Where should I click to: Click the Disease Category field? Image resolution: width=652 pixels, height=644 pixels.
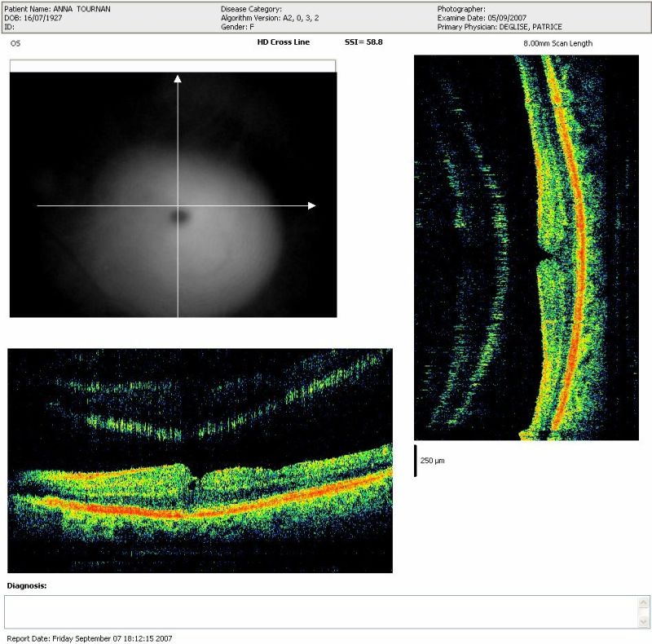(251, 9)
